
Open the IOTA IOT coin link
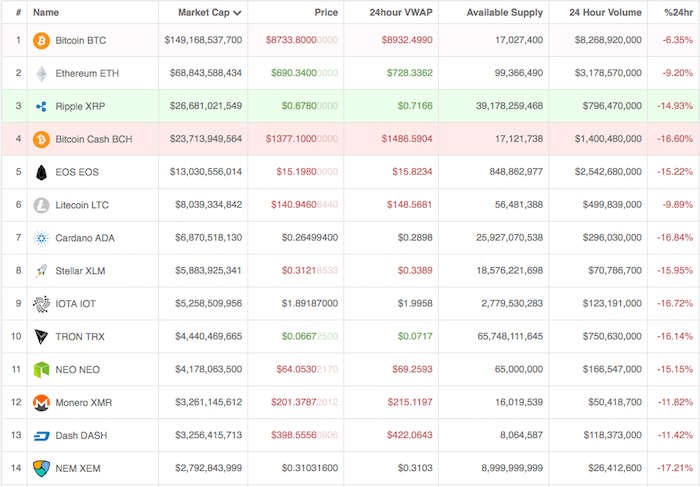(x=75, y=304)
